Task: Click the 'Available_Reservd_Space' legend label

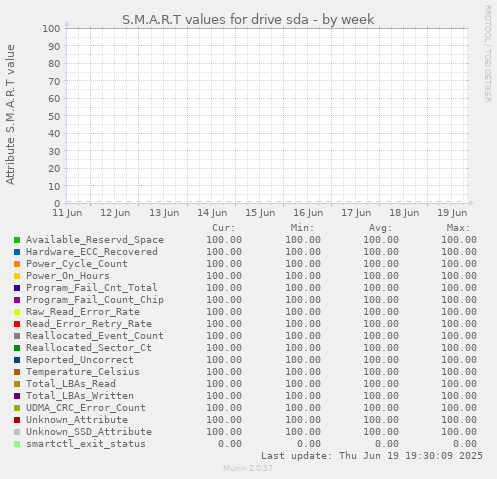Action: (x=95, y=240)
